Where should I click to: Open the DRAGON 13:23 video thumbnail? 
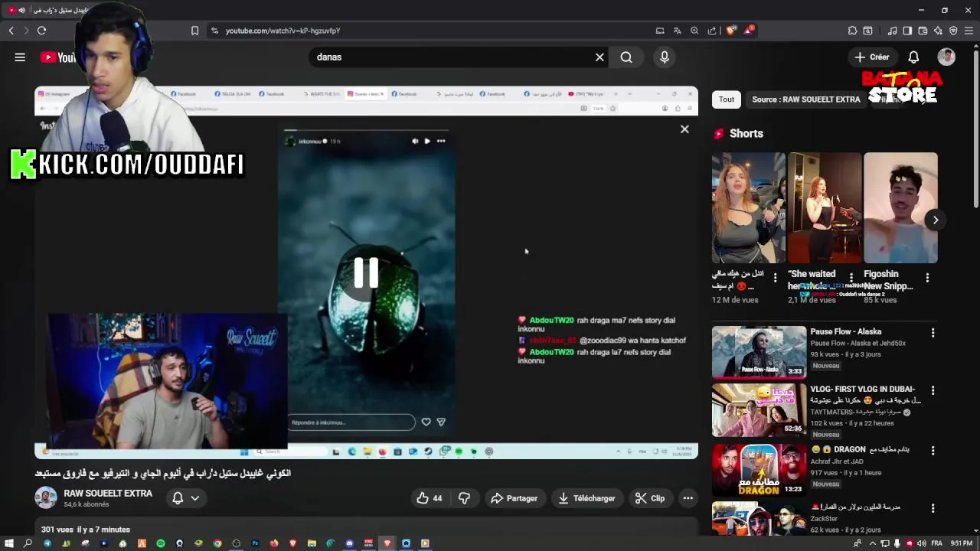click(x=759, y=470)
